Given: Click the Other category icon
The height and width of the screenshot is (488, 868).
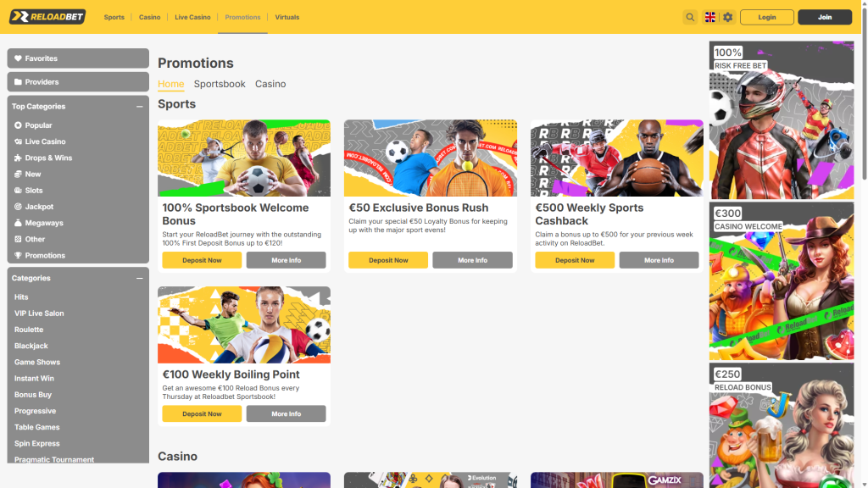Looking at the screenshot, I should click(18, 239).
